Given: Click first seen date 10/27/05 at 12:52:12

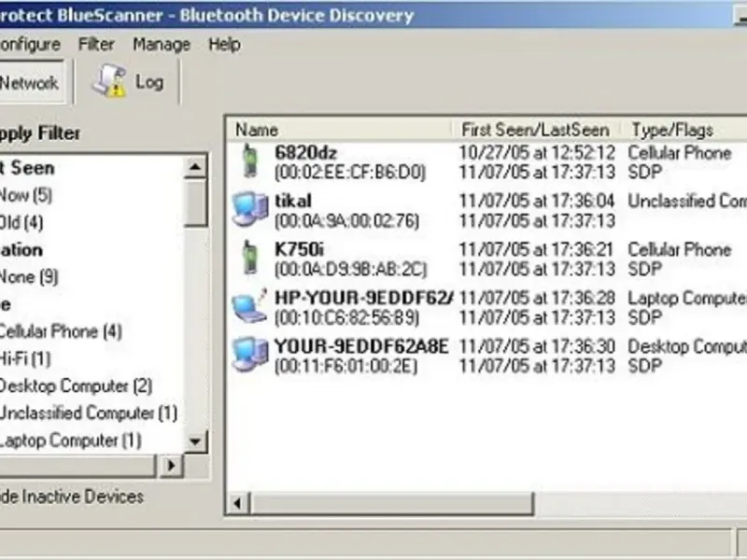Looking at the screenshot, I should [537, 153].
